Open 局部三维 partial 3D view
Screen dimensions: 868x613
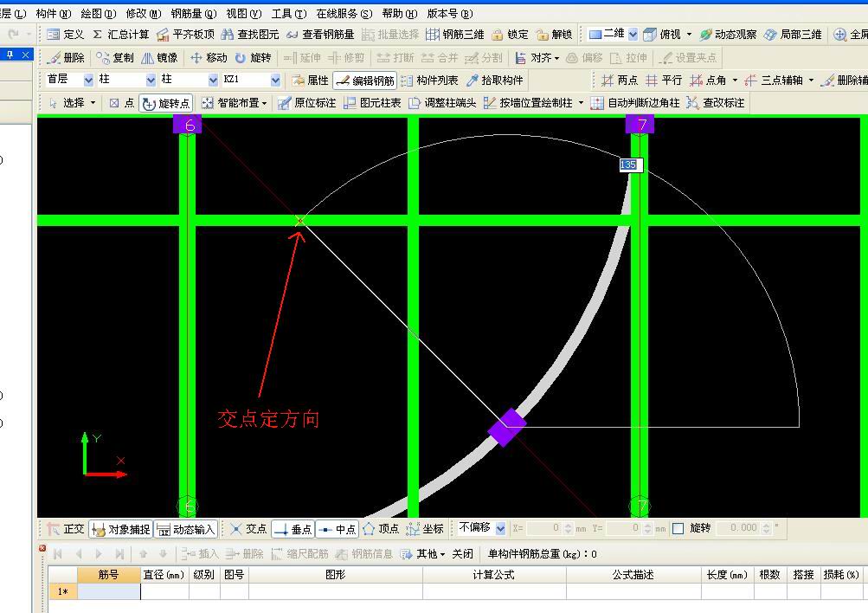tap(793, 35)
